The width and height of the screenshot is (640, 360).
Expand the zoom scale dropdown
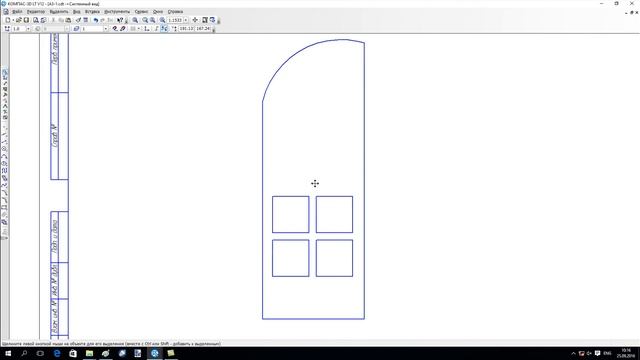(186, 20)
